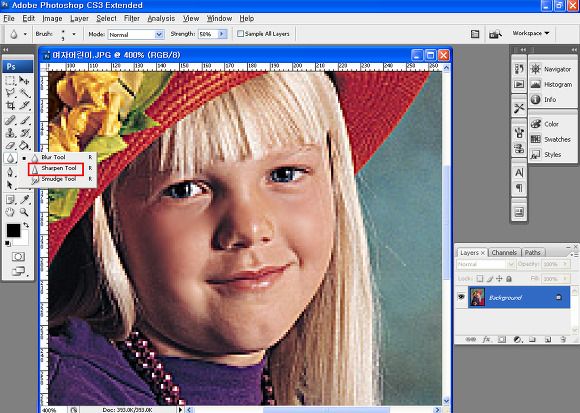Open the Paragraph panel icon
Image resolution: width=580 pixels, height=413 pixels.
(519, 188)
